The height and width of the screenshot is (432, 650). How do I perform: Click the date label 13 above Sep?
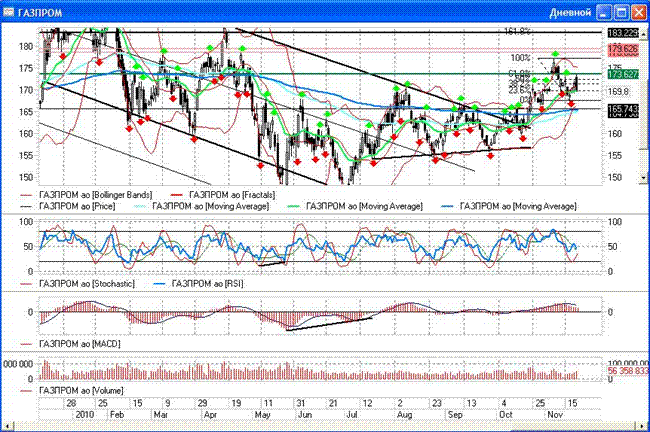pyautogui.click(x=471, y=403)
